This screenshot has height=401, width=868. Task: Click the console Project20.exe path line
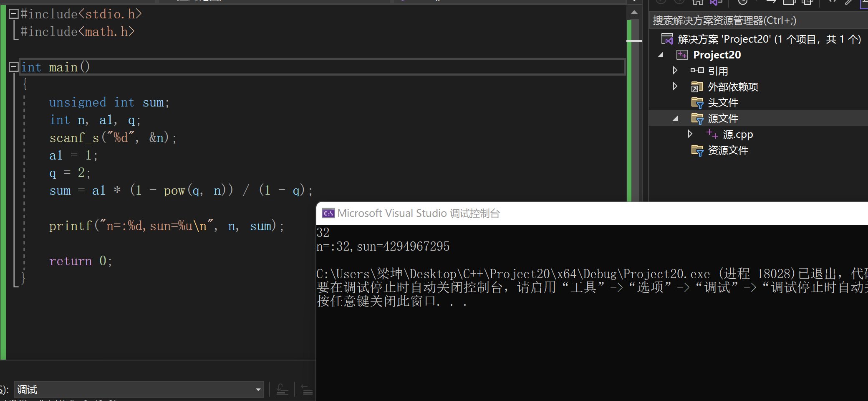point(592,274)
